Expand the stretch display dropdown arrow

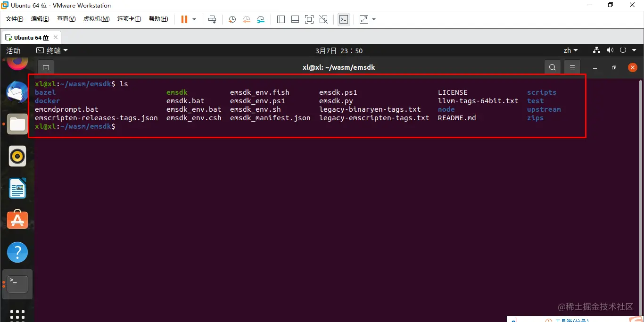coord(374,19)
